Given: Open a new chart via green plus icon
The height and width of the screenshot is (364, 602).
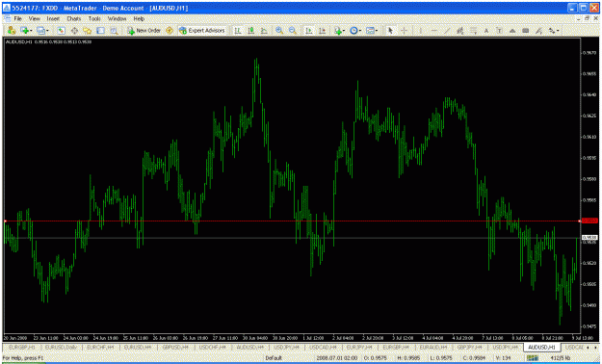Looking at the screenshot, I should coord(25,31).
